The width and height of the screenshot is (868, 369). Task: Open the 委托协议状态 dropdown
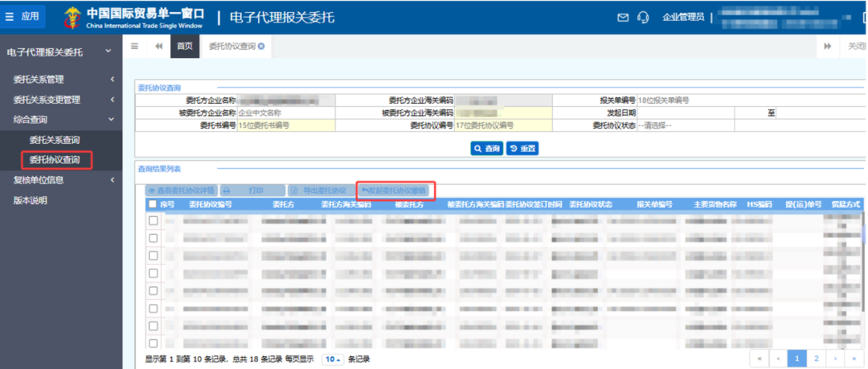(686, 125)
